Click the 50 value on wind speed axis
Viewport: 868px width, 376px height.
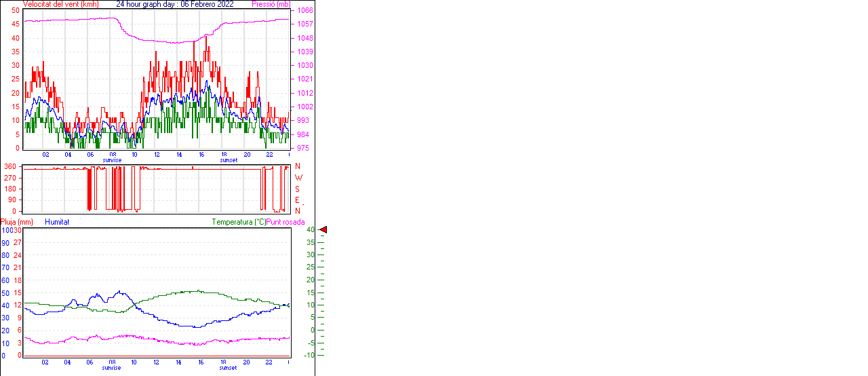pyautogui.click(x=16, y=11)
